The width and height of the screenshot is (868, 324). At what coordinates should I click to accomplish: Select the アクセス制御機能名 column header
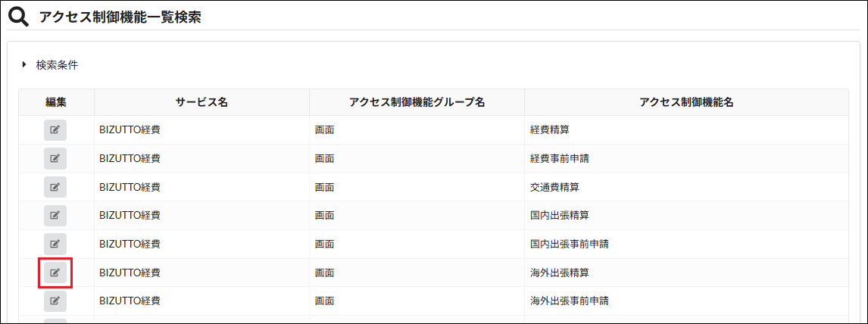(x=686, y=102)
